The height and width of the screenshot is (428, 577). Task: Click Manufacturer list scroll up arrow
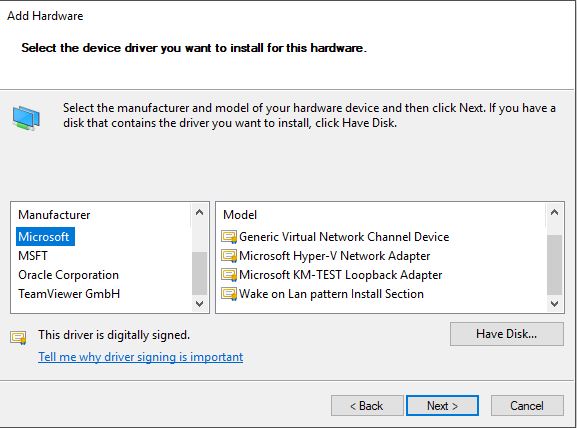[x=199, y=212]
